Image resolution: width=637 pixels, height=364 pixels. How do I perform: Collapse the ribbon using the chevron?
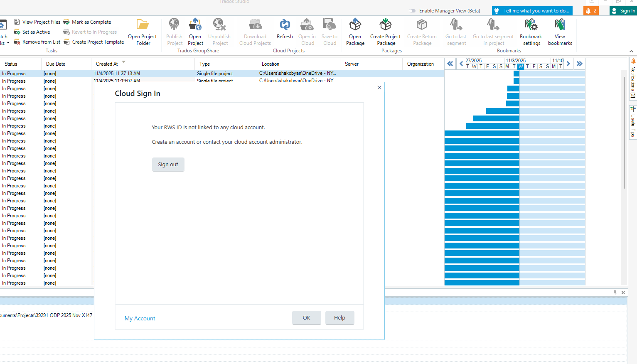[631, 51]
